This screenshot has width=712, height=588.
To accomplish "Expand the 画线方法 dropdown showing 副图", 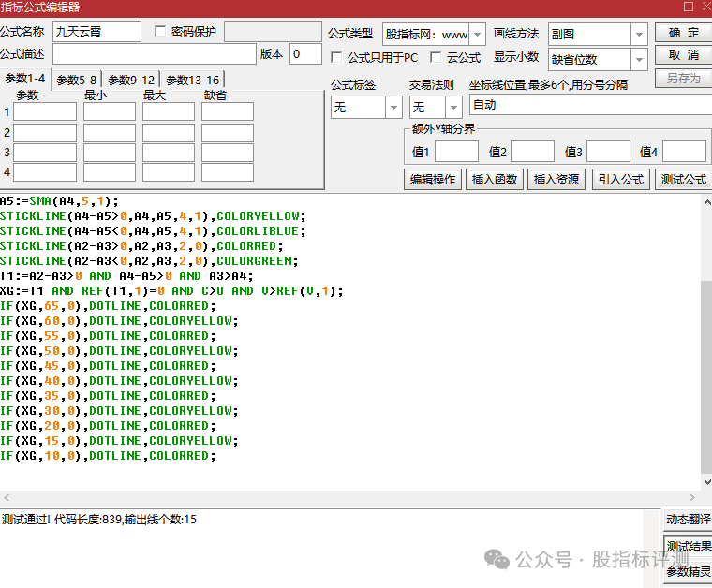I will pyautogui.click(x=639, y=35).
